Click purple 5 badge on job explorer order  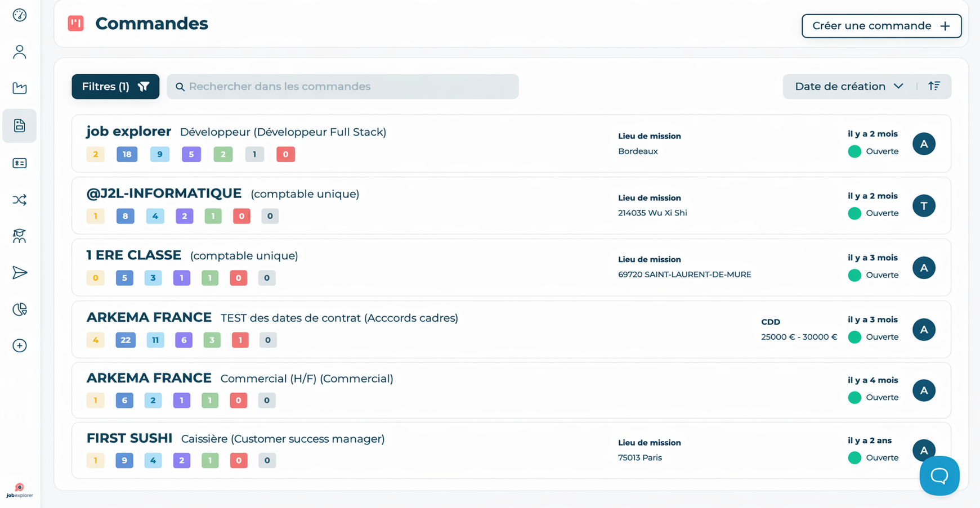coord(191,154)
